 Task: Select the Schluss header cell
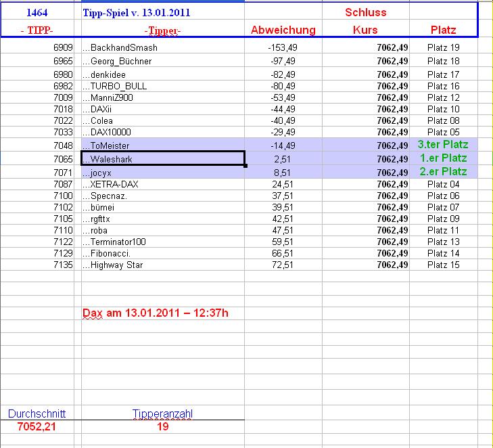(366, 12)
